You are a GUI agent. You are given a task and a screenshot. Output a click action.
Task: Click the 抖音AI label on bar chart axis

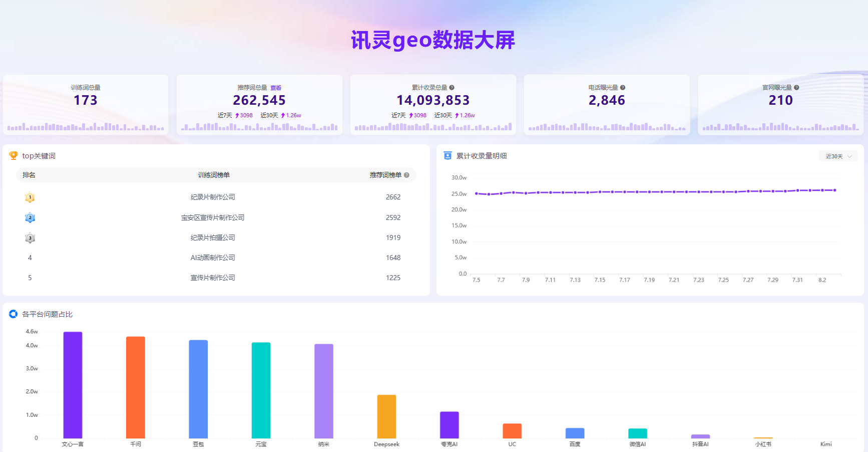700,444
